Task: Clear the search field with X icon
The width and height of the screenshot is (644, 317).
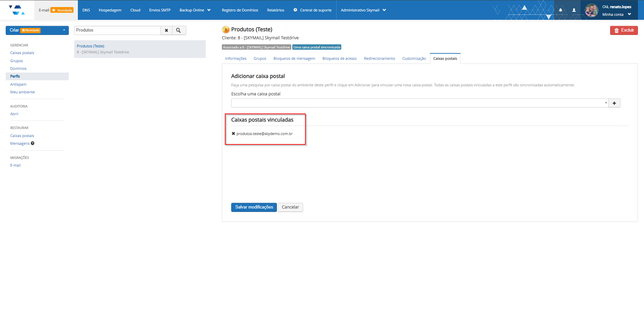Action: tap(166, 31)
